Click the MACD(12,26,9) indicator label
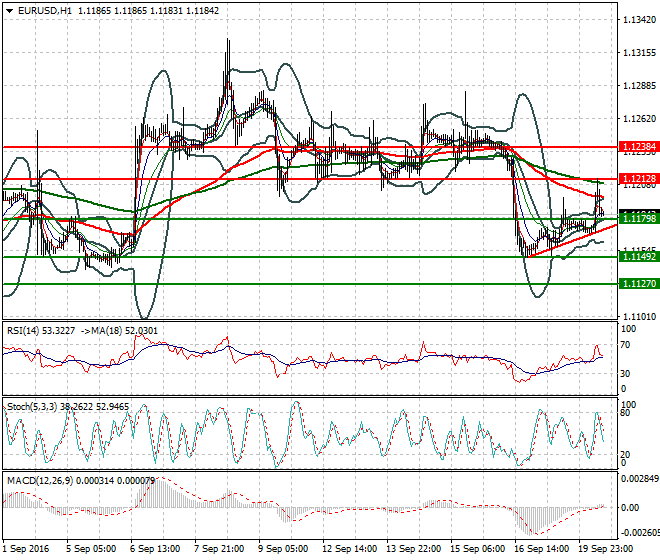Image resolution: width=660 pixels, height=560 pixels. pyautogui.click(x=40, y=480)
